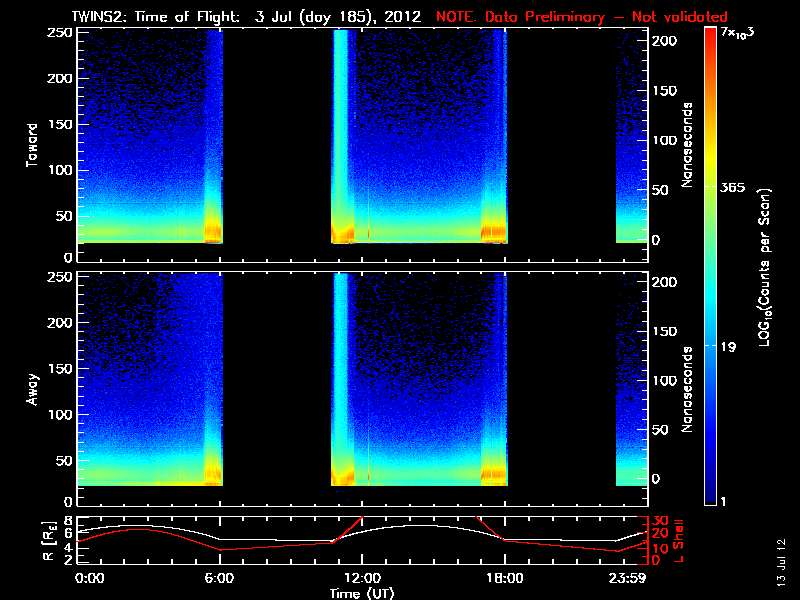Click the '250' tick on the Away left axis

(60, 277)
